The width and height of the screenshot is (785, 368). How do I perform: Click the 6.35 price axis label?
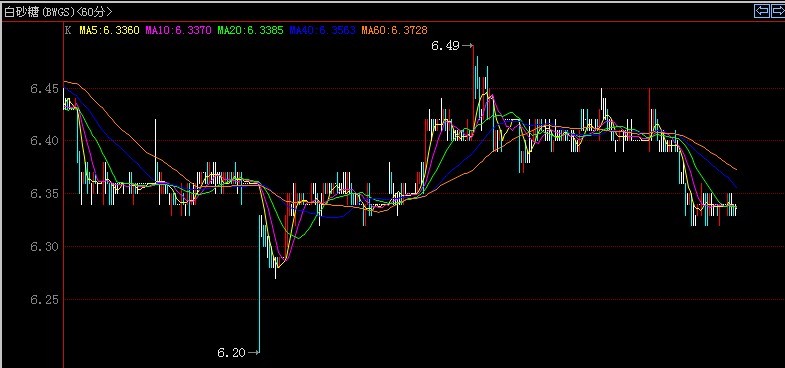coord(44,194)
